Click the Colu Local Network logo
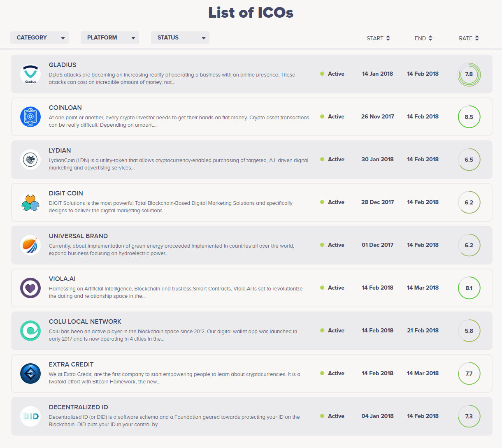 click(30, 331)
